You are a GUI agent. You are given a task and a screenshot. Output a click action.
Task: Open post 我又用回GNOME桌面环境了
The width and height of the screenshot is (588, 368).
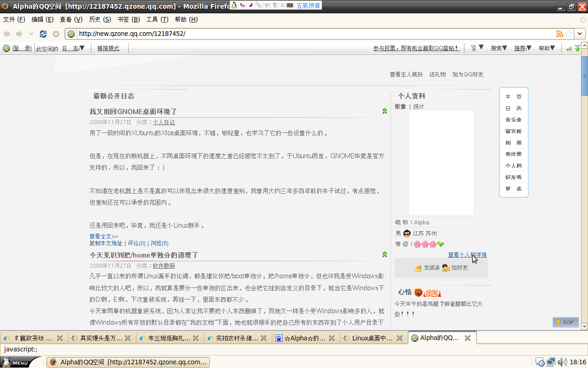coord(133,111)
